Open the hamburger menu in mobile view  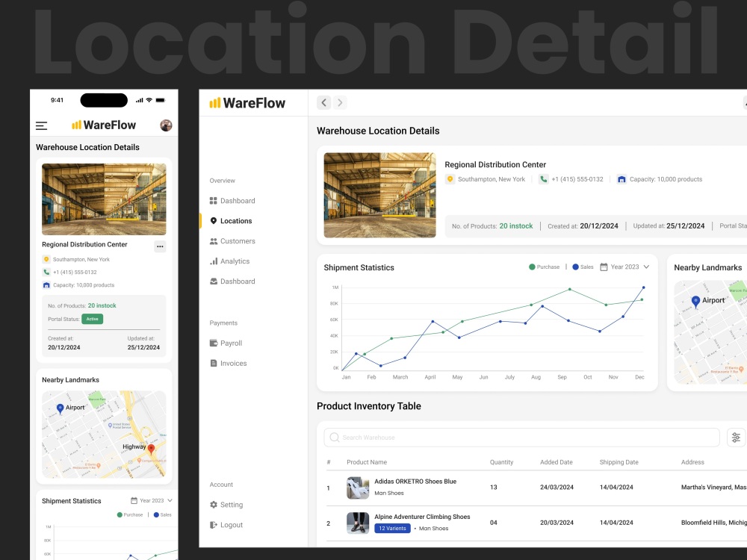coord(41,125)
